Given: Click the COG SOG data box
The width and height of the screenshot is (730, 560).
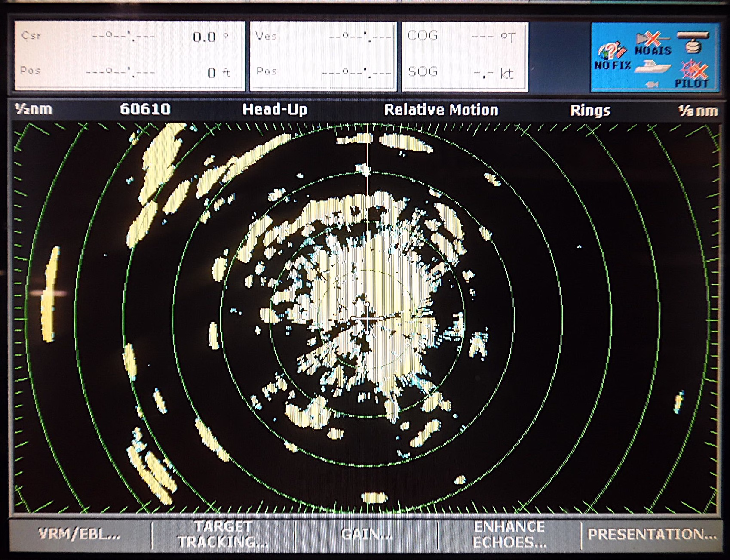Looking at the screenshot, I should pyautogui.click(x=465, y=56).
